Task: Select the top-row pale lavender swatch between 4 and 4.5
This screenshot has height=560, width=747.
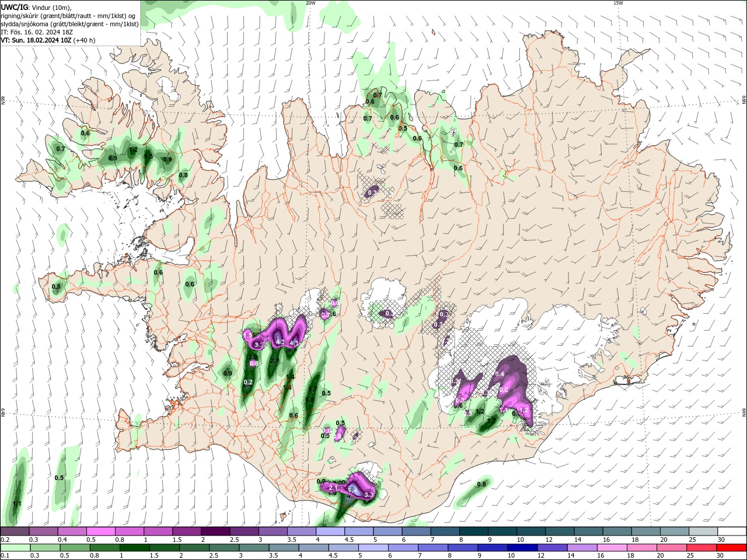Action: (330, 531)
